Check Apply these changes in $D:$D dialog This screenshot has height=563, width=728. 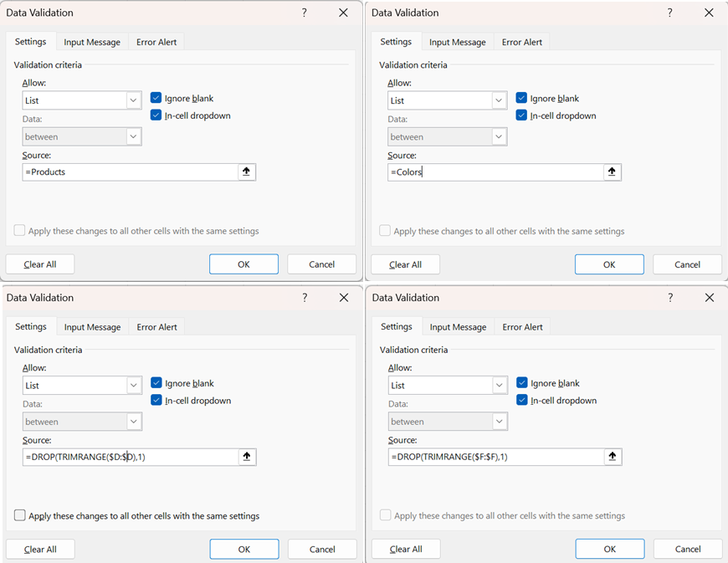pyautogui.click(x=19, y=515)
